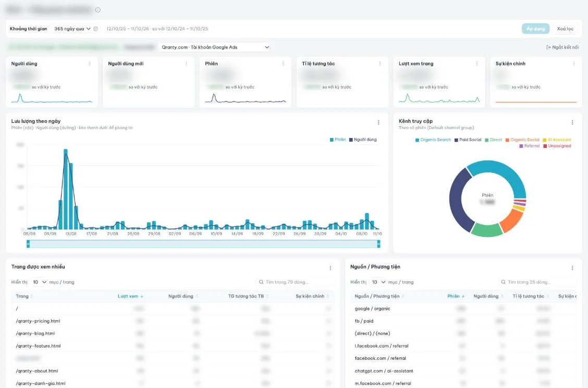Open the Người dùng card options menu
The width and height of the screenshot is (588, 388).
click(x=89, y=64)
